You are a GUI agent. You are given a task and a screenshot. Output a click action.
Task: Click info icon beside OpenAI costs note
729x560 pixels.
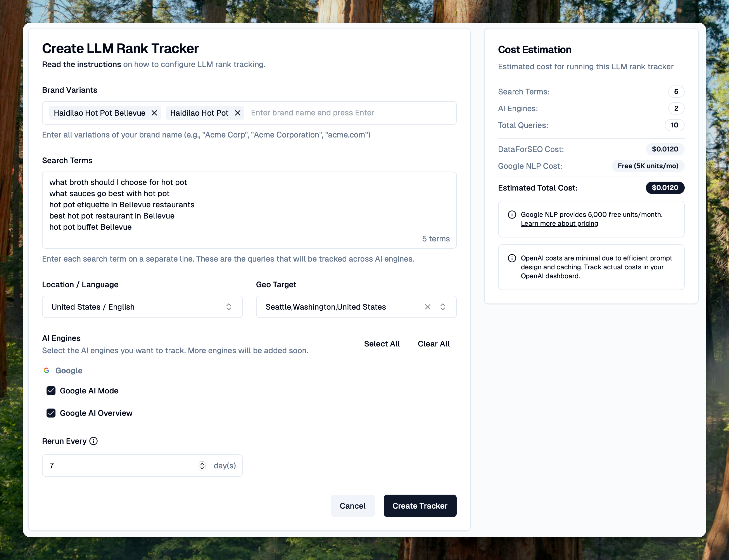point(512,258)
